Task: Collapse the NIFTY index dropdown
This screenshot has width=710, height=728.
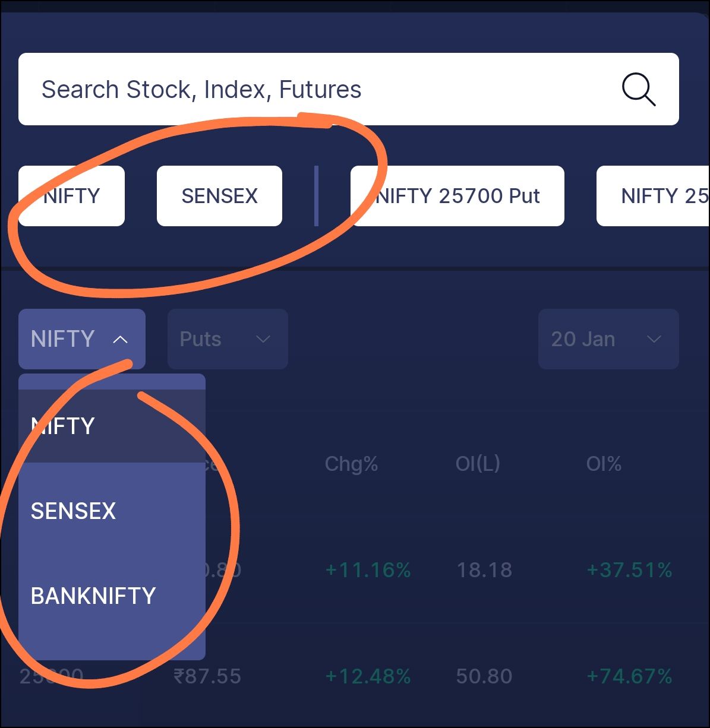Action: [x=82, y=339]
